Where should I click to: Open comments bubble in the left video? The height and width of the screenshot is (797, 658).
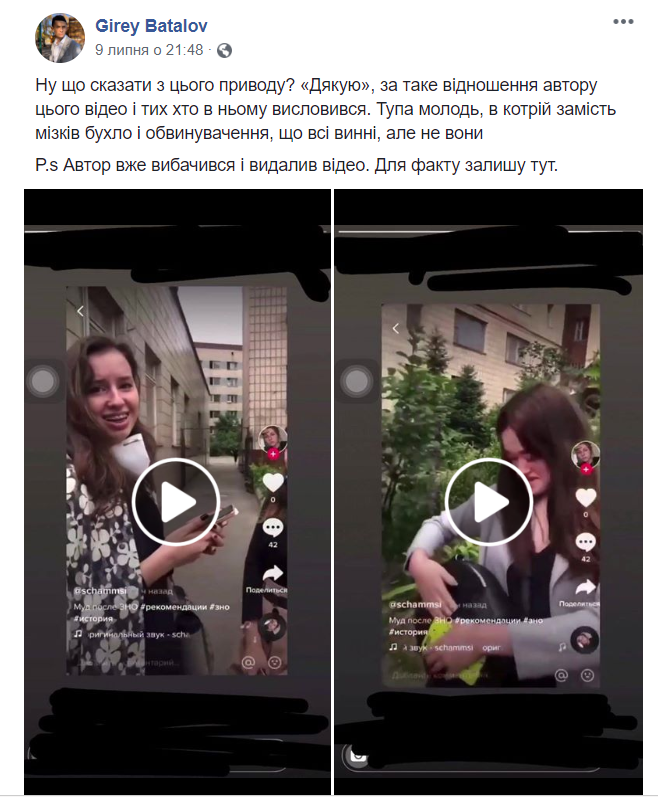273,528
